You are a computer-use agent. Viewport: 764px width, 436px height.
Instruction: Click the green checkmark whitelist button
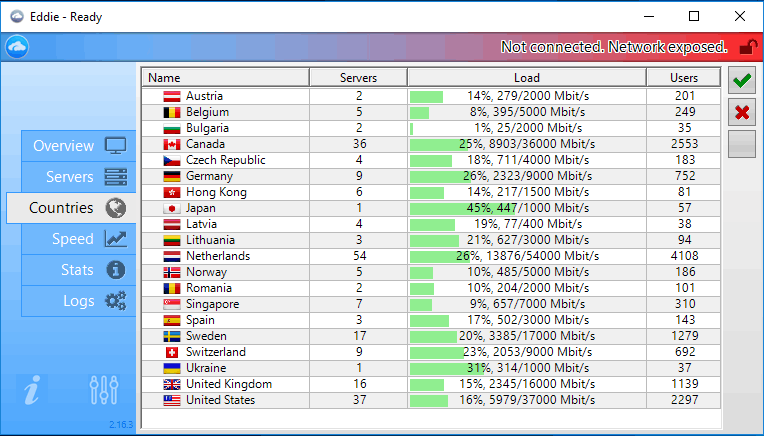tap(742, 80)
